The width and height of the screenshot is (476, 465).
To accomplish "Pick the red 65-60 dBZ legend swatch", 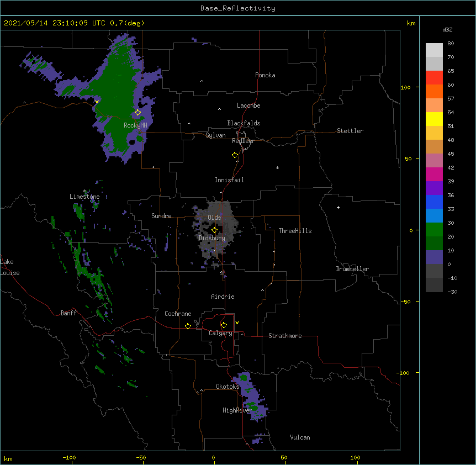I will click(x=434, y=77).
